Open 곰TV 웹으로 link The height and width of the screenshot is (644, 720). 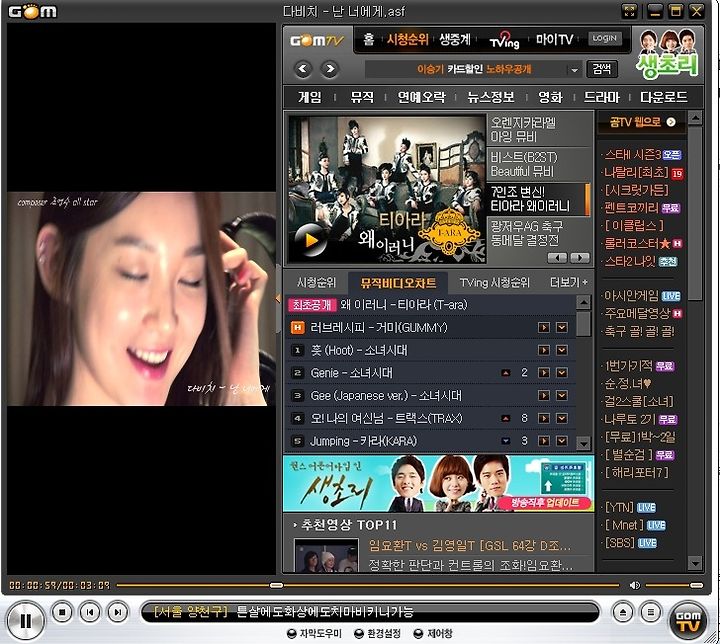pos(642,122)
